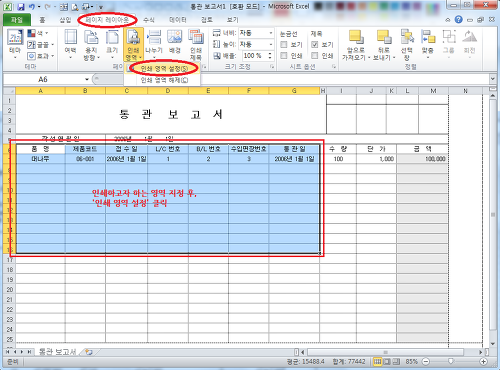Minimize the ribbon with the caret icon
500x370 pixels.
point(448,20)
